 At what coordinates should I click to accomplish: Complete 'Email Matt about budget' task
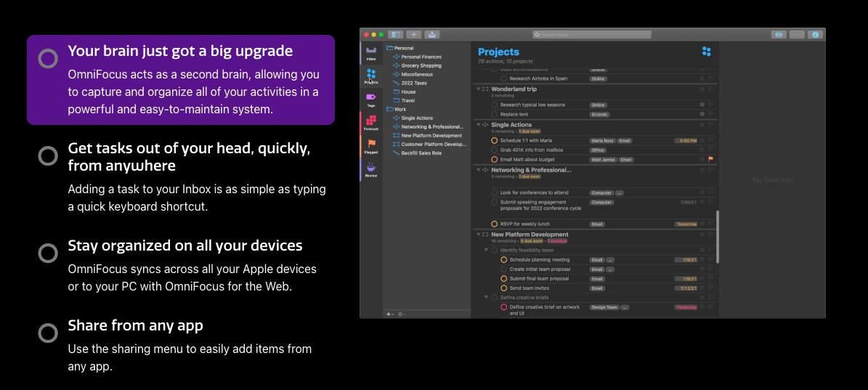coord(495,159)
